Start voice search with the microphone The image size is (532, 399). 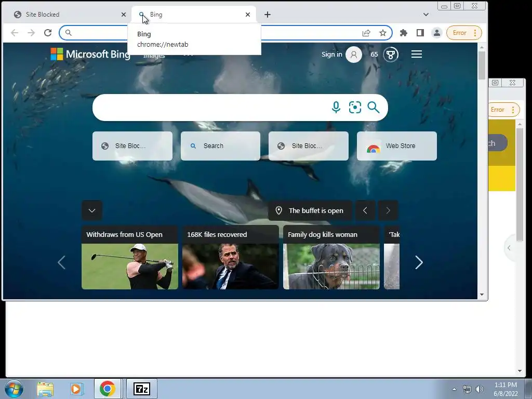pyautogui.click(x=336, y=107)
